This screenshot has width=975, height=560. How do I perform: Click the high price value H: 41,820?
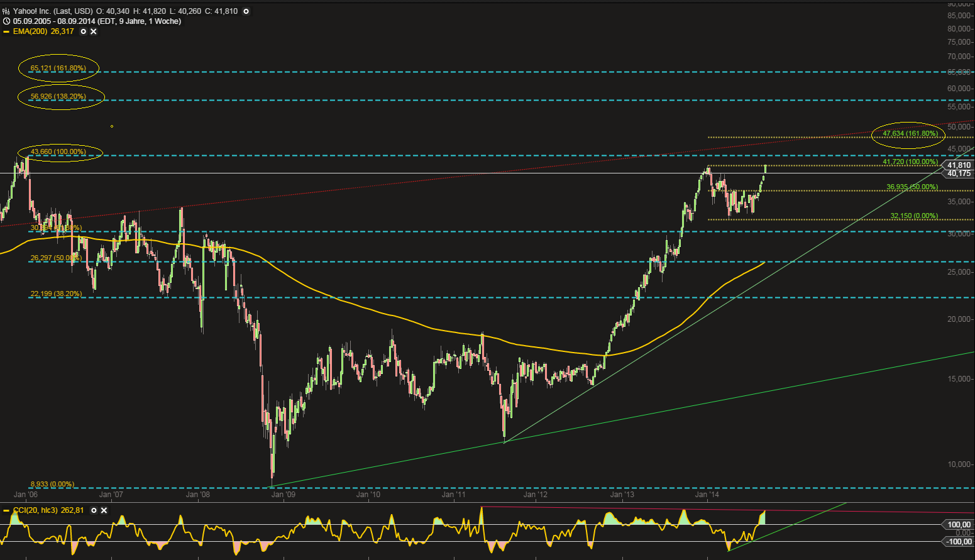click(150, 11)
